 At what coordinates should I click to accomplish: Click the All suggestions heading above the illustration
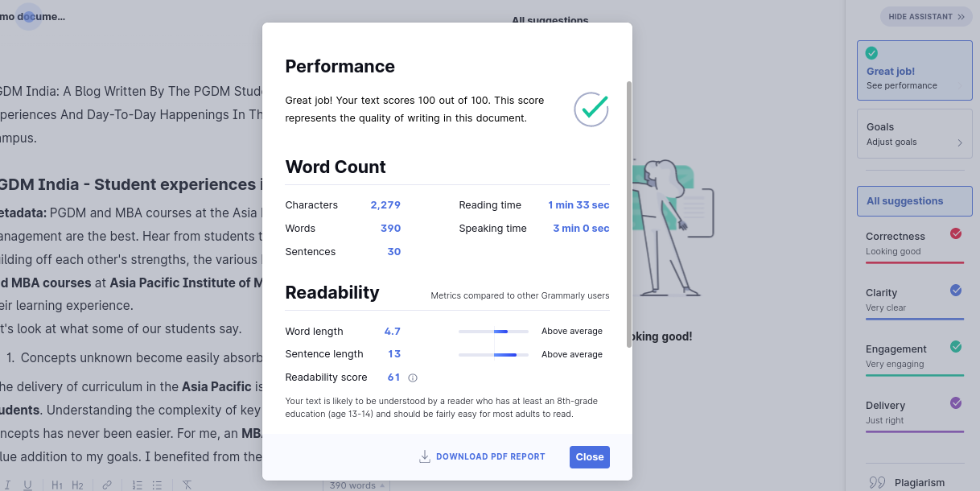[x=550, y=20]
